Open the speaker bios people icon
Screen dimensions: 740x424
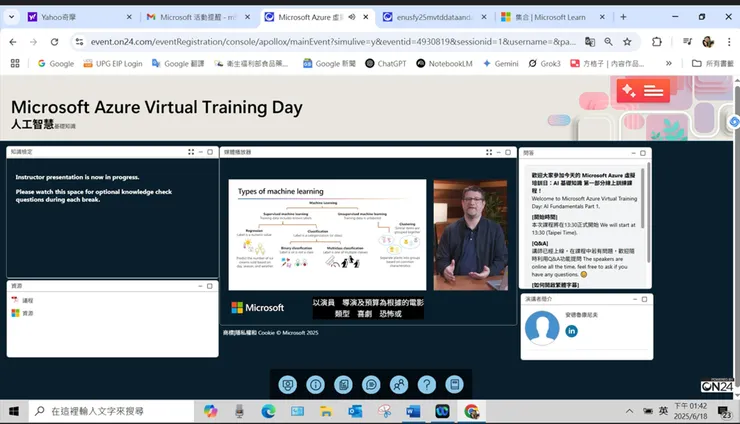pyautogui.click(x=399, y=385)
